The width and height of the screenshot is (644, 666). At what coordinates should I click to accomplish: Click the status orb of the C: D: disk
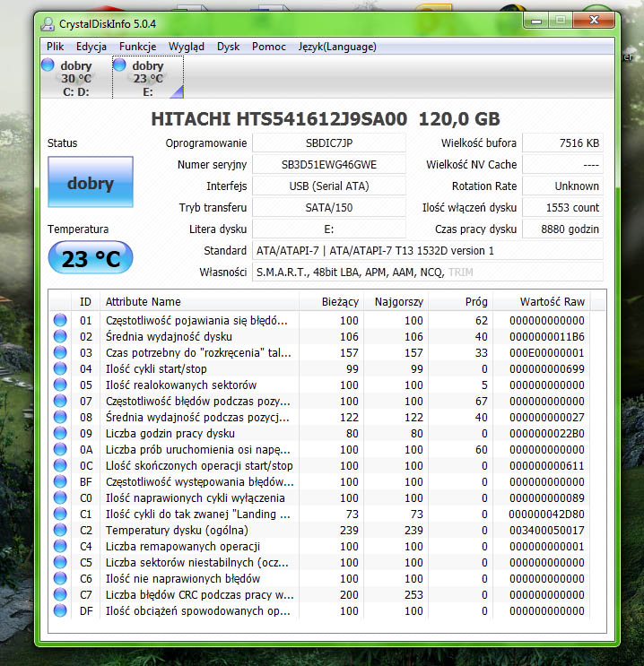click(48, 65)
